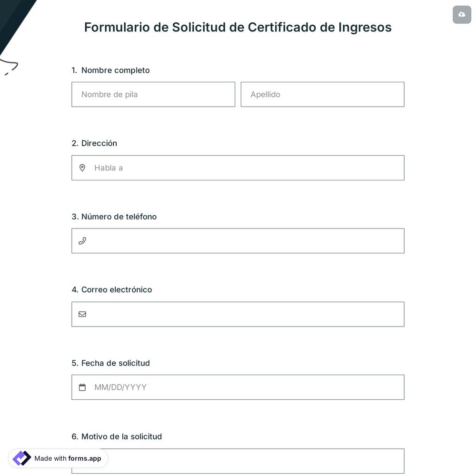476x476 pixels.
Task: Click the 'Made with forms.app' badge
Action: pyautogui.click(x=58, y=458)
